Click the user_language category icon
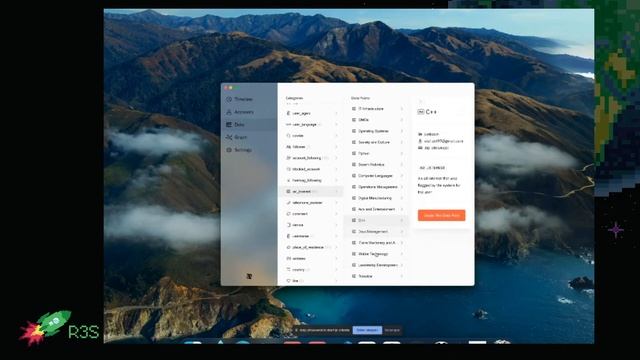 pos(288,124)
